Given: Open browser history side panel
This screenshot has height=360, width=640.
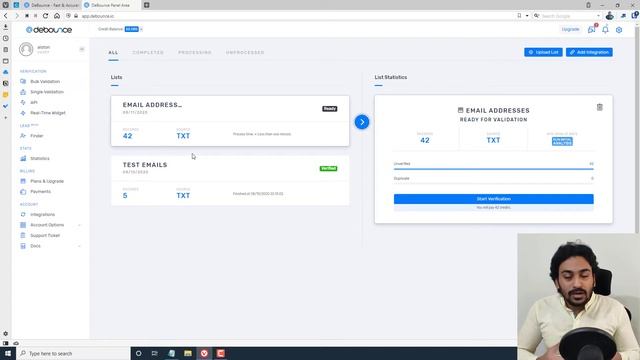Looking at the screenshot, I should 5,38.
